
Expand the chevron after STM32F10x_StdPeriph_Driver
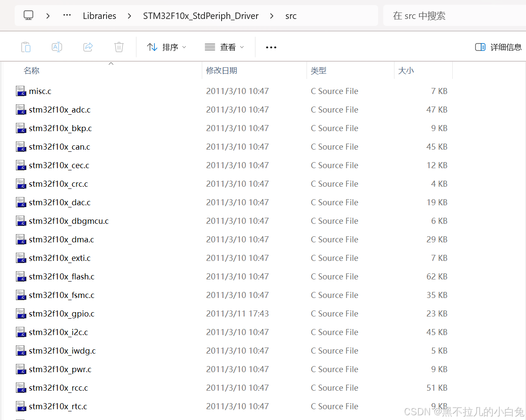272,16
